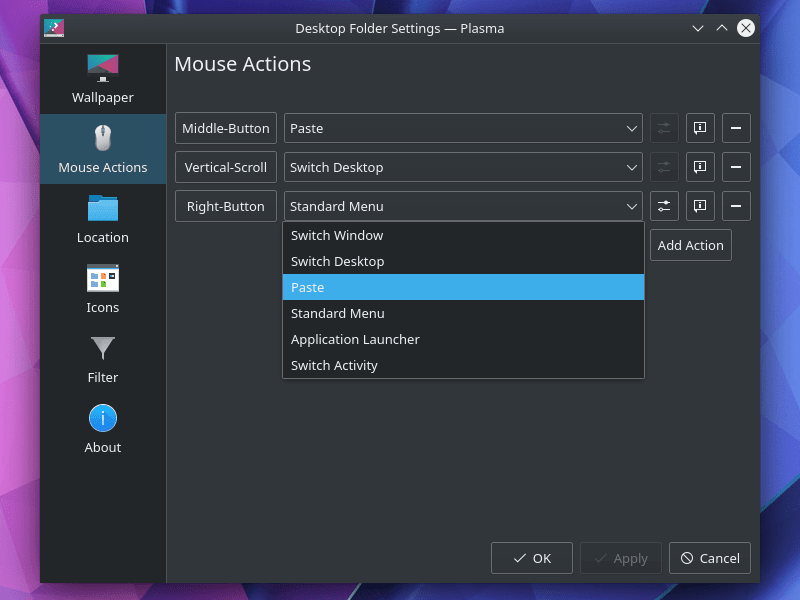Collapse the Right-Button Standard Menu dropdown
Image resolution: width=800 pixels, height=600 pixels.
pyautogui.click(x=463, y=206)
